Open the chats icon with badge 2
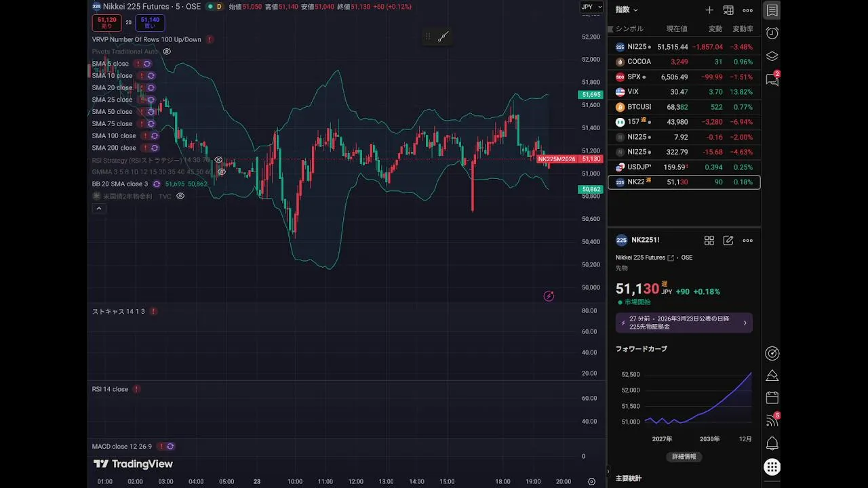 772,79
